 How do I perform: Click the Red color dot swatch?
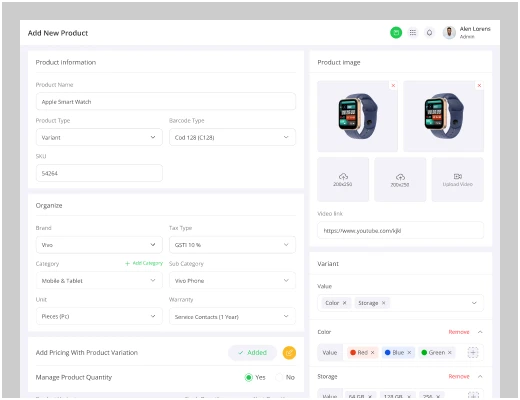[353, 353]
